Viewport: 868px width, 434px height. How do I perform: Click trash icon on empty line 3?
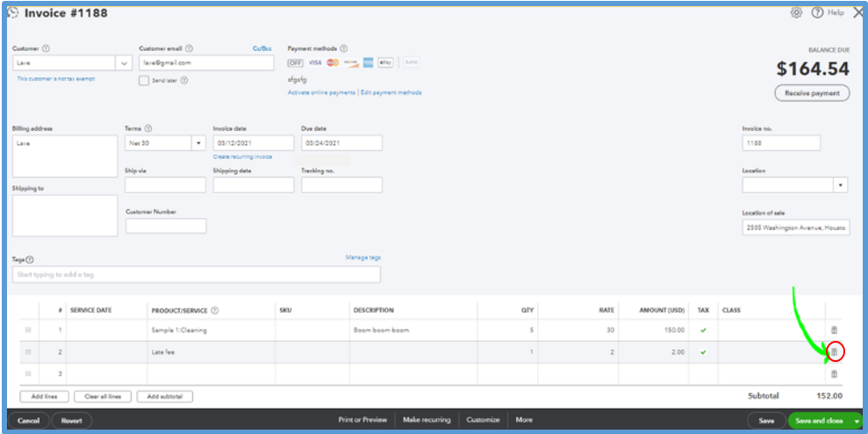835,373
